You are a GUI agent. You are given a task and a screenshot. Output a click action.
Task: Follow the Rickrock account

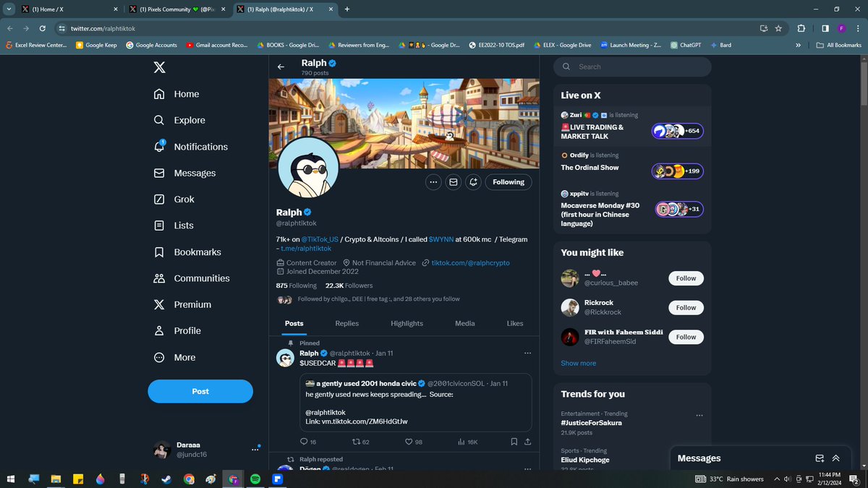tap(686, 307)
